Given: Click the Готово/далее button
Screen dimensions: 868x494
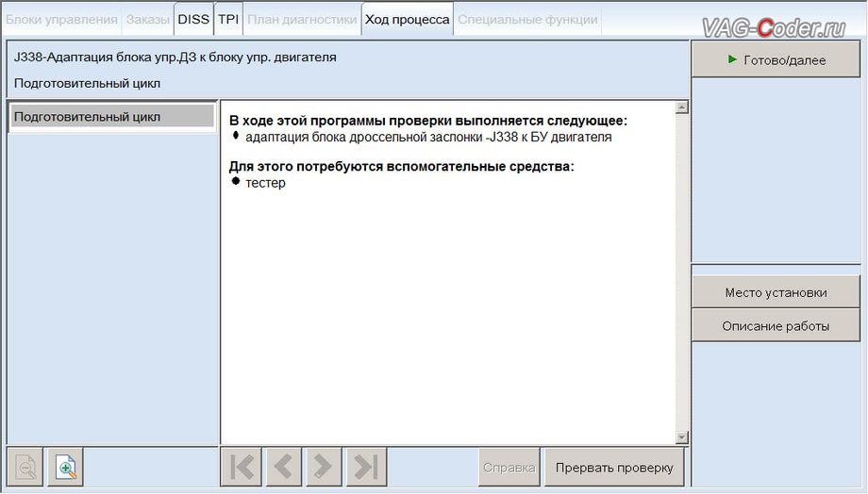Looking at the screenshot, I should 776,59.
